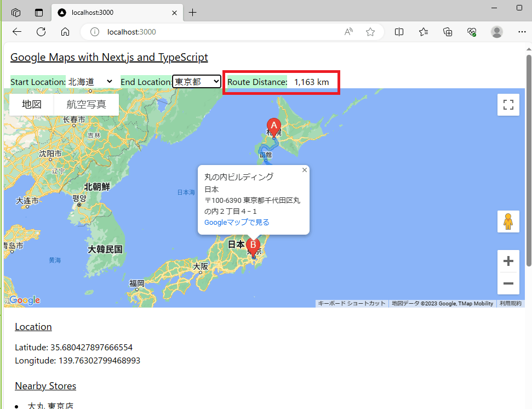Go to the browser home page icon

point(65,32)
